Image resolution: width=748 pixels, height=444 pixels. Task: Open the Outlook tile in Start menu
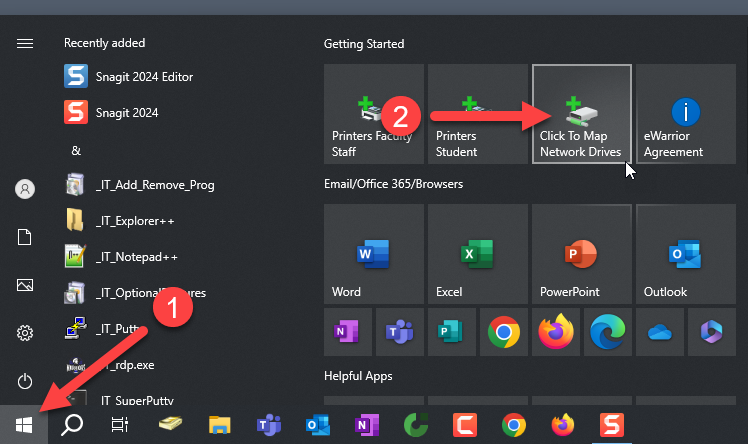pyautogui.click(x=685, y=255)
